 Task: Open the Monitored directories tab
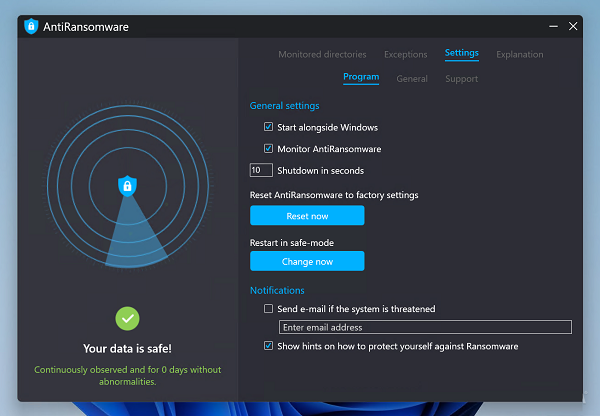pos(322,54)
